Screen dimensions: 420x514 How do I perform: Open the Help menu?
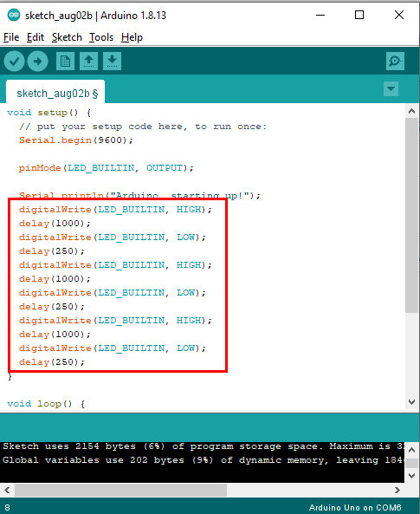click(x=132, y=37)
